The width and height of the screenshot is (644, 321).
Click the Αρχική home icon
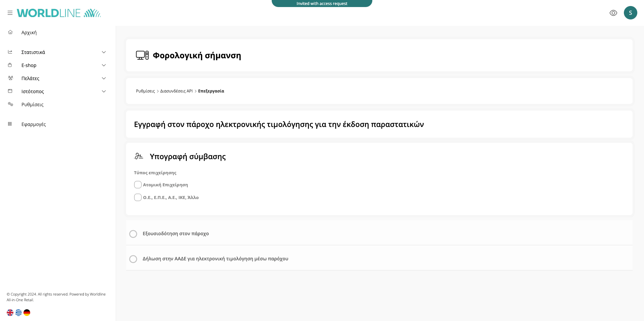[10, 33]
